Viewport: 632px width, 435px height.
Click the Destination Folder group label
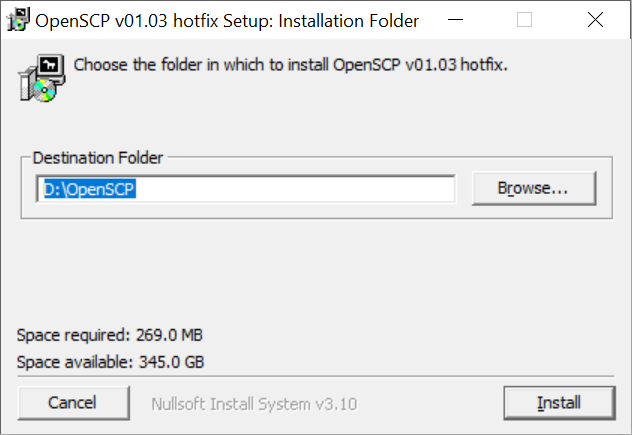[98, 158]
